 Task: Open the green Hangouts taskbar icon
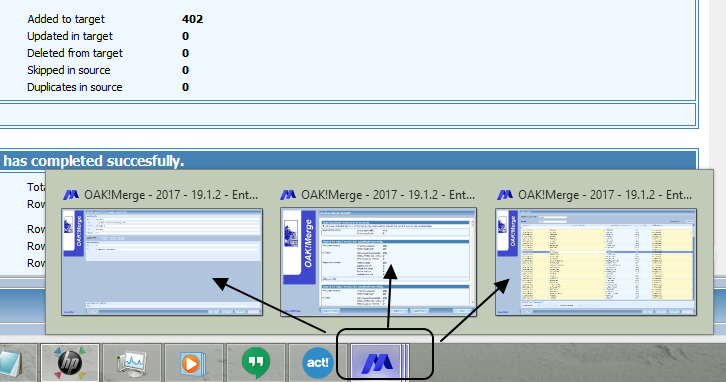(x=256, y=363)
